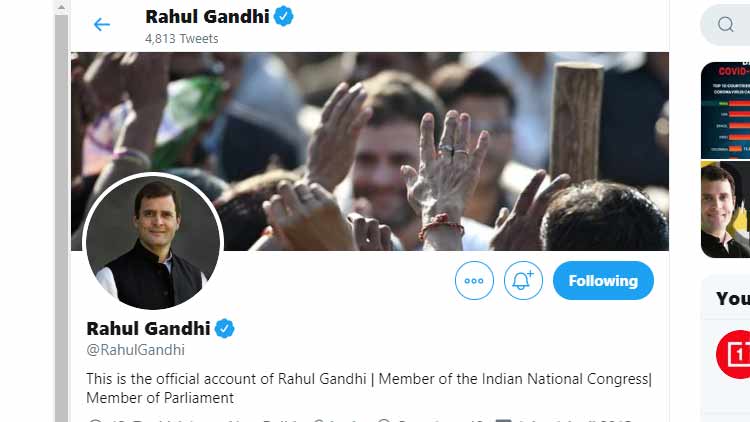
Task: Click the search magnifier icon
Action: point(725,25)
